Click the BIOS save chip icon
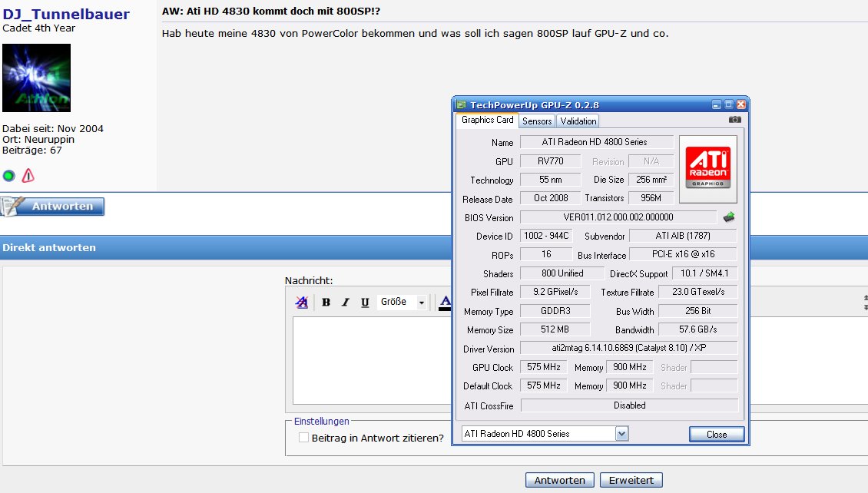 pyautogui.click(x=729, y=217)
